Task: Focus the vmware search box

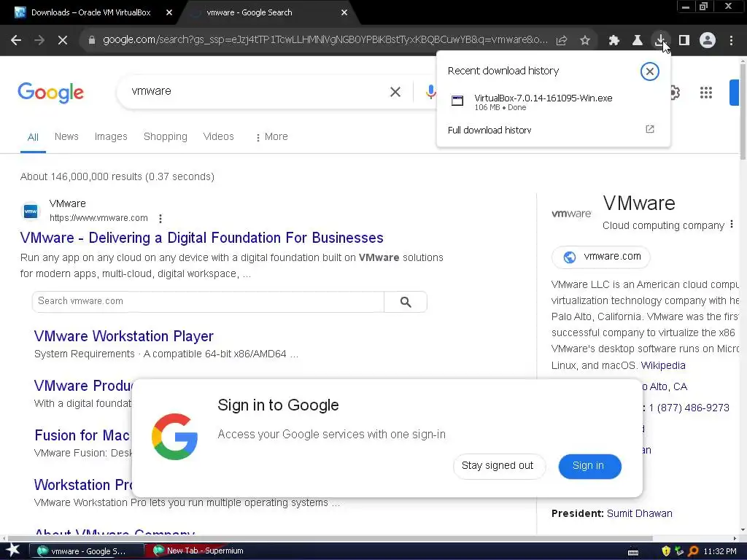Action: pyautogui.click(x=258, y=91)
